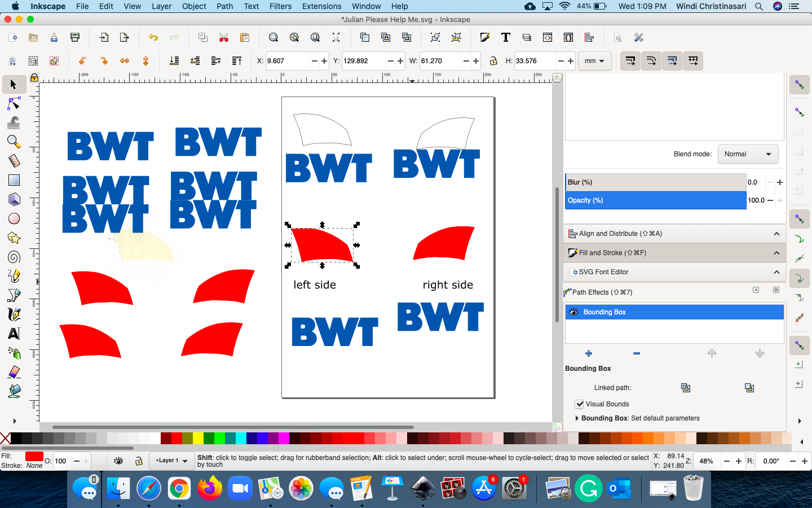The width and height of the screenshot is (812, 508).
Task: Remove the current path effect
Action: (637, 353)
